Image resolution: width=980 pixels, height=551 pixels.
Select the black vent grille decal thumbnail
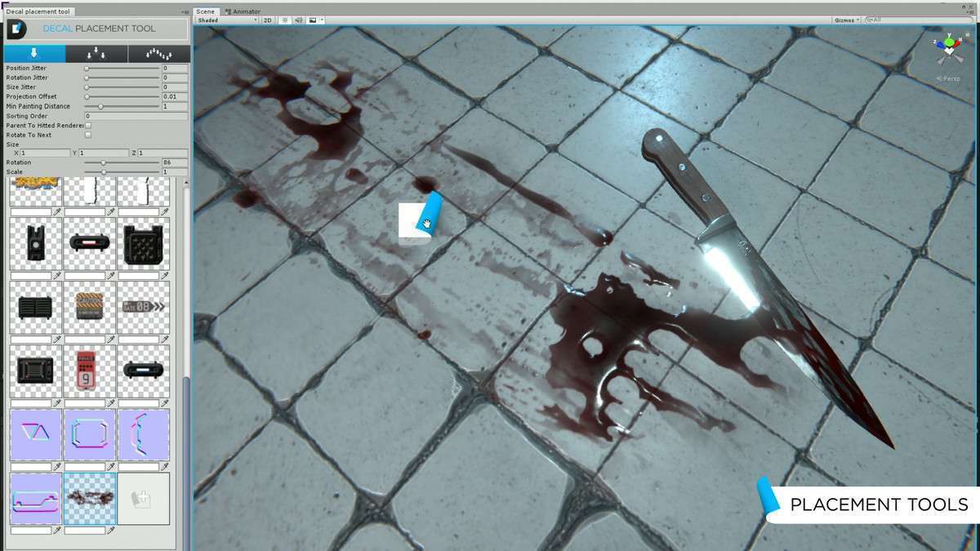click(x=35, y=308)
